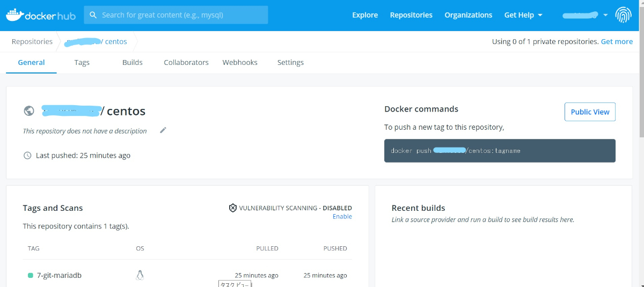Click the globe public-repository icon
The width and height of the screenshot is (644, 287).
click(29, 111)
